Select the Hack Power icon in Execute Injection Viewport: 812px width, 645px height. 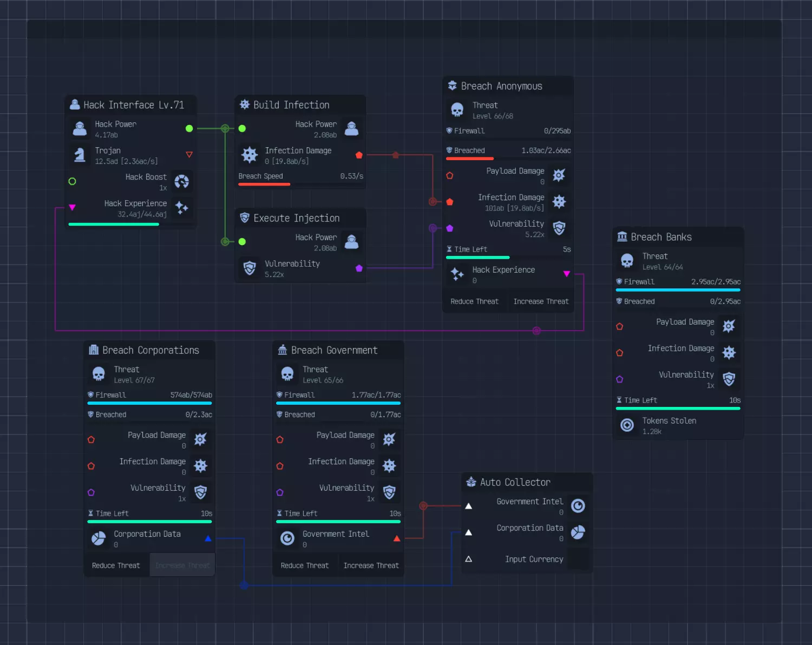[352, 242]
